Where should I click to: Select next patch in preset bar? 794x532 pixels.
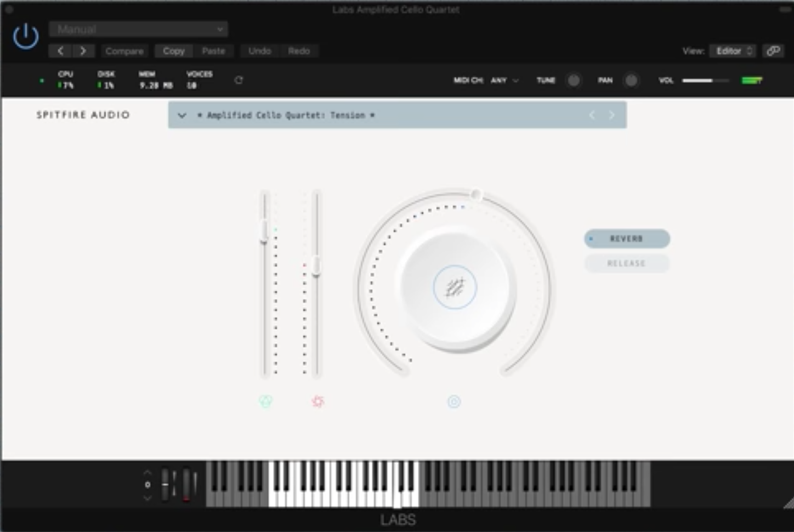pos(611,115)
